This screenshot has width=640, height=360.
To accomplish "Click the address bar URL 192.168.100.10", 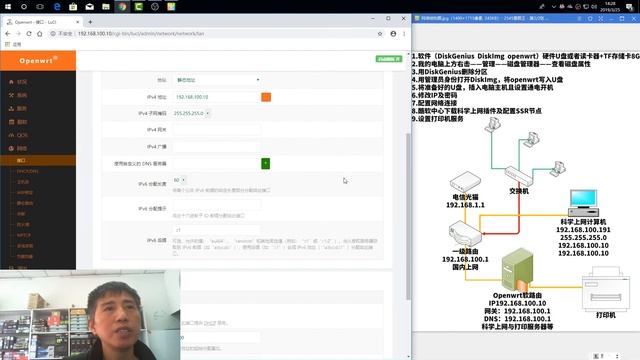I will [141, 33].
